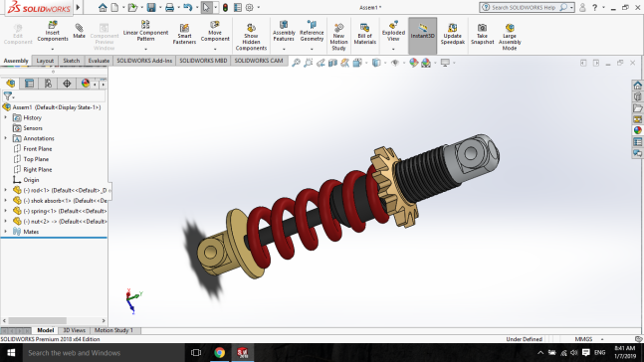
Task: Open Reference Geometry tool
Action: [x=312, y=31]
